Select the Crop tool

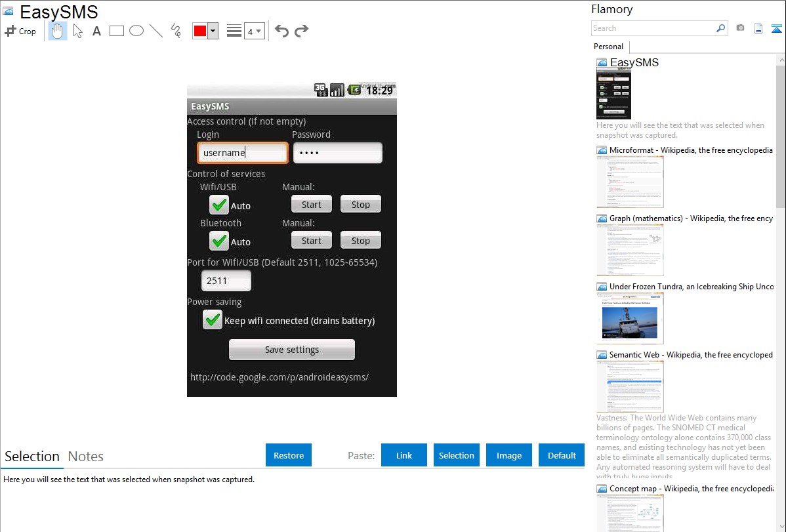[x=20, y=31]
